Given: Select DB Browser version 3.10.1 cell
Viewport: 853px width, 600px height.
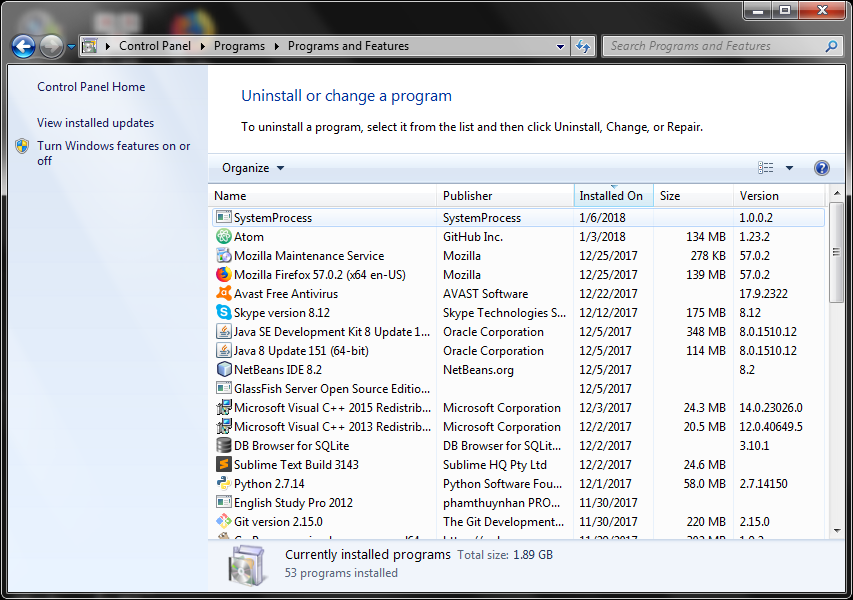Looking at the screenshot, I should [x=754, y=446].
